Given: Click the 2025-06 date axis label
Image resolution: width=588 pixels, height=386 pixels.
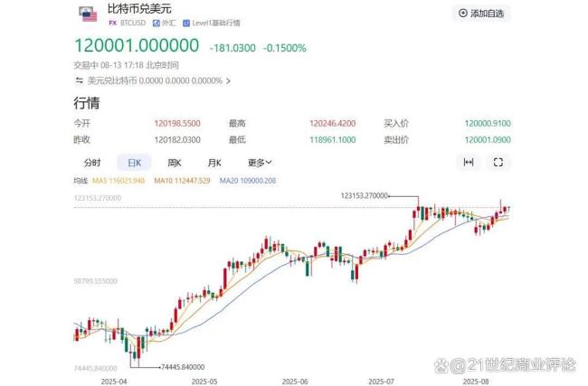Looking at the screenshot, I should (x=295, y=381).
